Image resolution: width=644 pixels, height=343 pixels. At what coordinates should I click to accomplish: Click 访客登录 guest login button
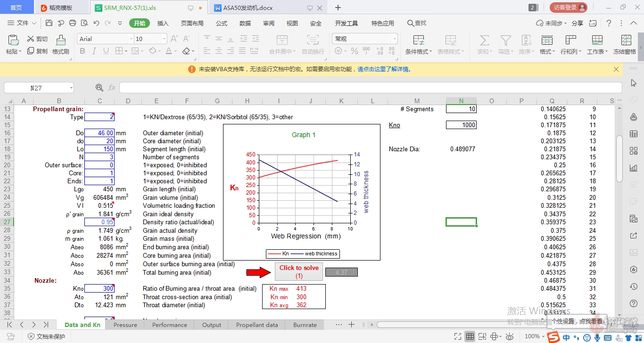[568, 8]
